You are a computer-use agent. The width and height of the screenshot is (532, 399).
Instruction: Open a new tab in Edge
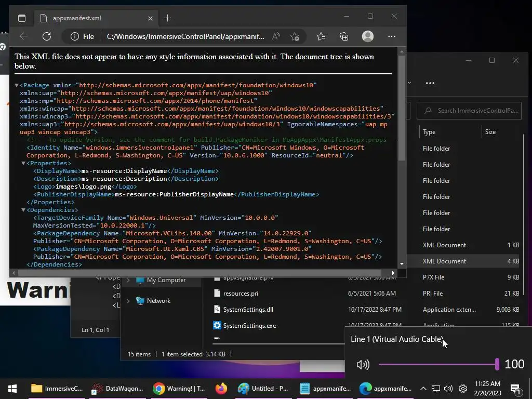[168, 18]
